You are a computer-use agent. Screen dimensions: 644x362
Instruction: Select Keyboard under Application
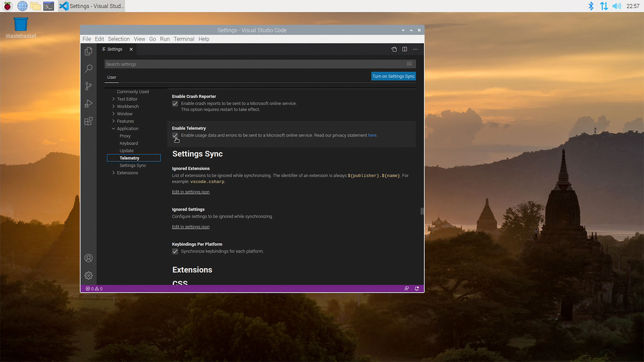coord(129,143)
